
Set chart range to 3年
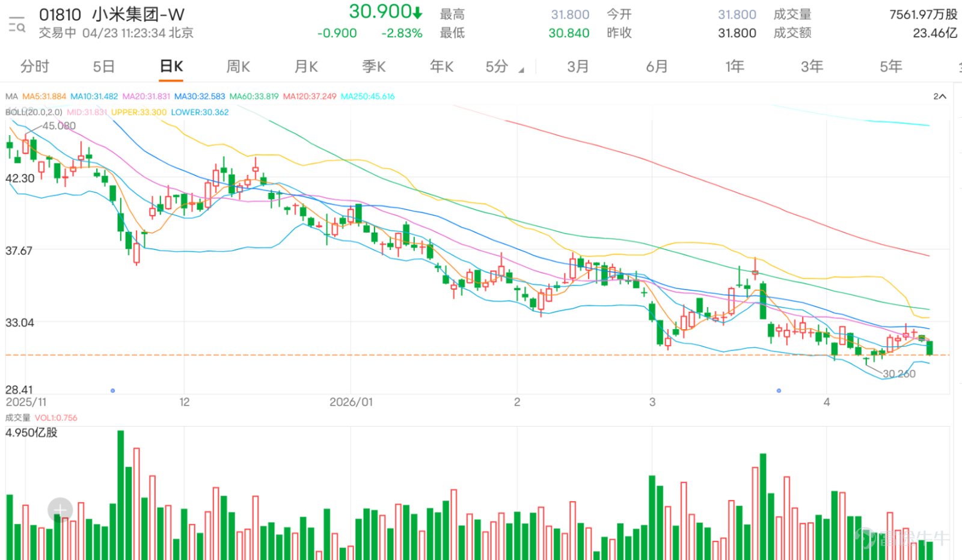812,67
